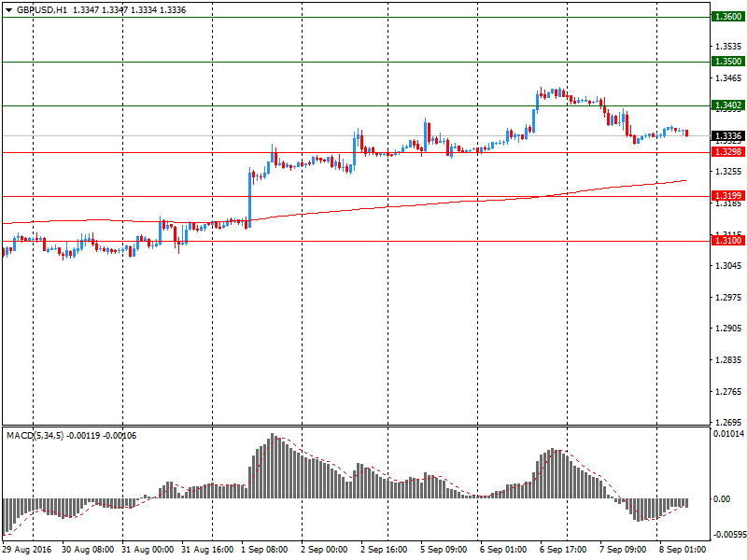Open the GBPUSD,H1 chart menu arrow
Image resolution: width=747 pixels, height=560 pixels.
(8, 10)
